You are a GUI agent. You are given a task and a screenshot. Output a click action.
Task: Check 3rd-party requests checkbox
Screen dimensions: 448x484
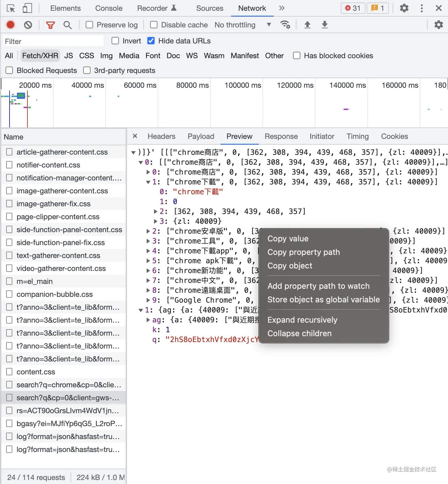[x=87, y=70]
